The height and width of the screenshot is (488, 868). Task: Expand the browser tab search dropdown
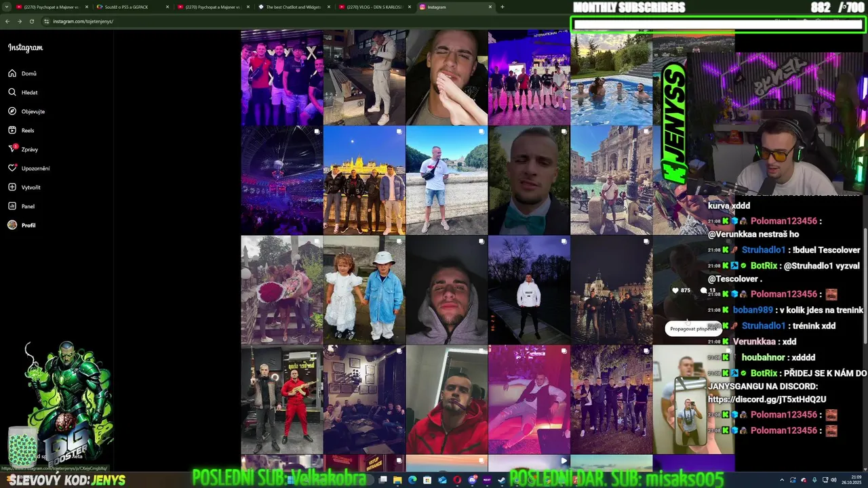(7, 7)
